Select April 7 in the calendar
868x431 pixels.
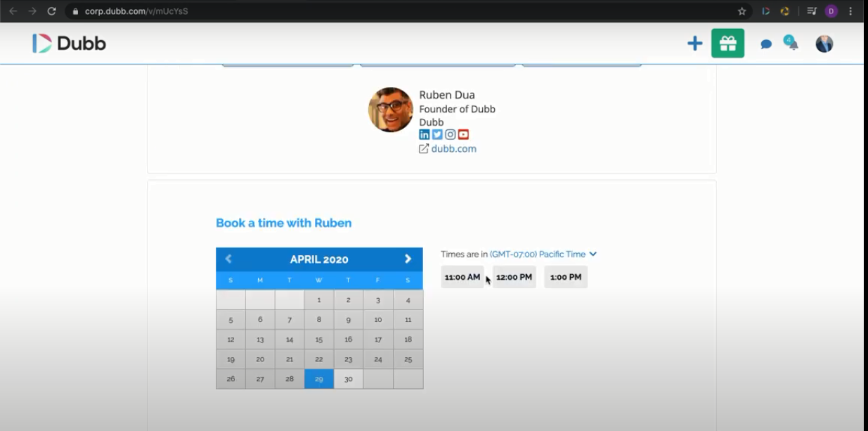pos(290,320)
